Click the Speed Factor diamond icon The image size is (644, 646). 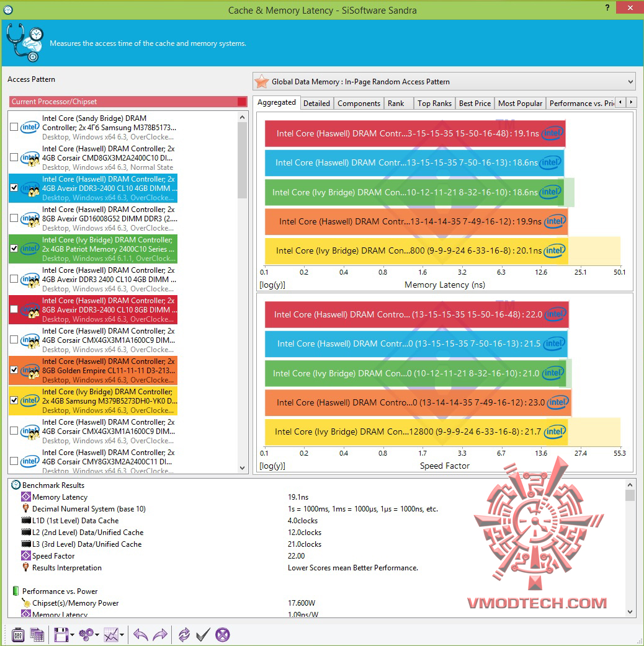click(x=26, y=555)
